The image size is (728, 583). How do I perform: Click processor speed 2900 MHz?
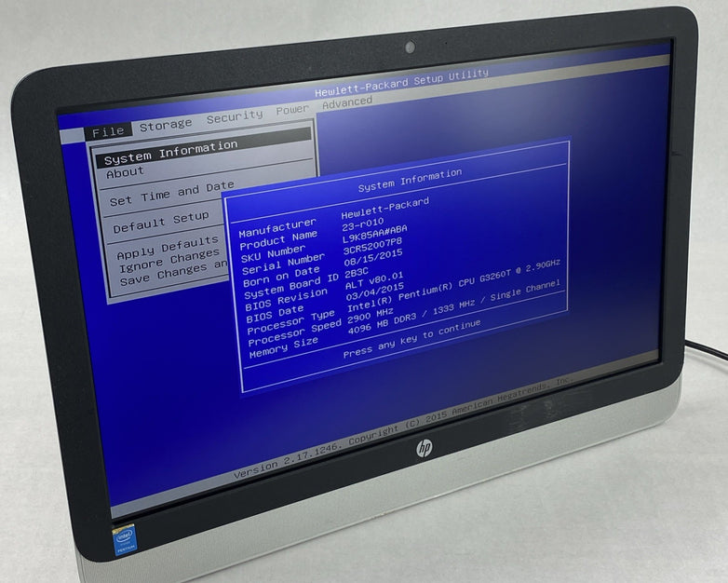(371, 314)
